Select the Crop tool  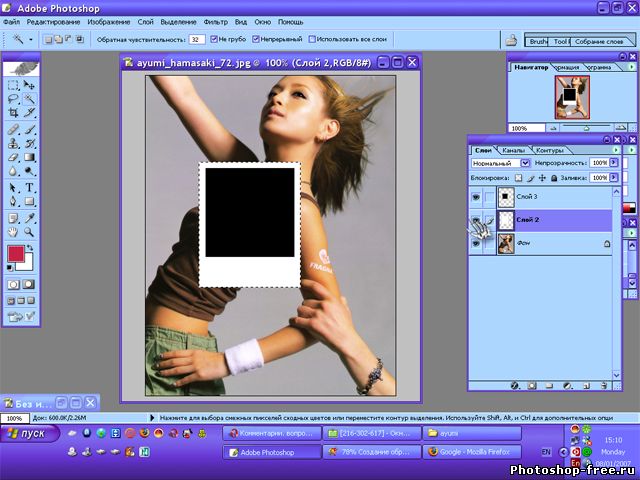click(x=12, y=114)
